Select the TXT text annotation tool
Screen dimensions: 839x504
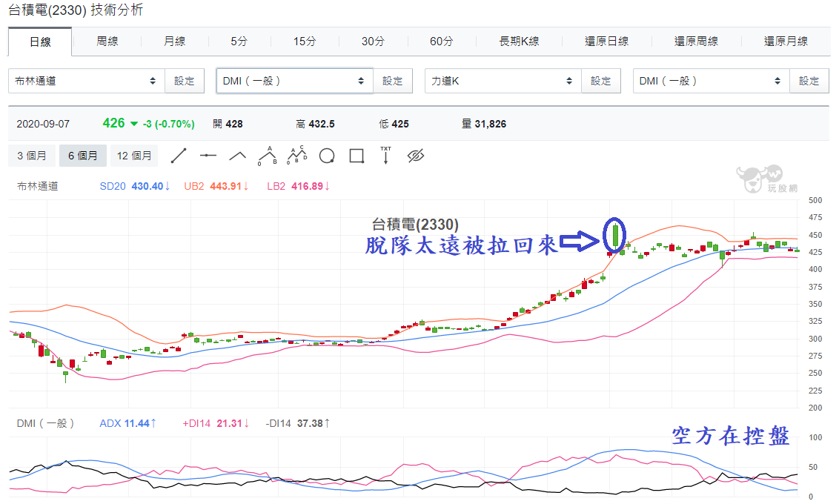(386, 155)
